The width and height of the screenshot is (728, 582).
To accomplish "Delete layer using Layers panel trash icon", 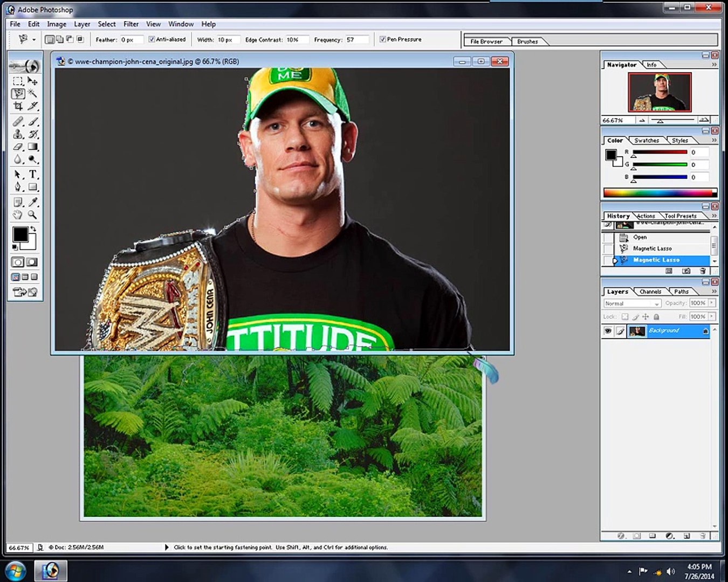I will (703, 536).
